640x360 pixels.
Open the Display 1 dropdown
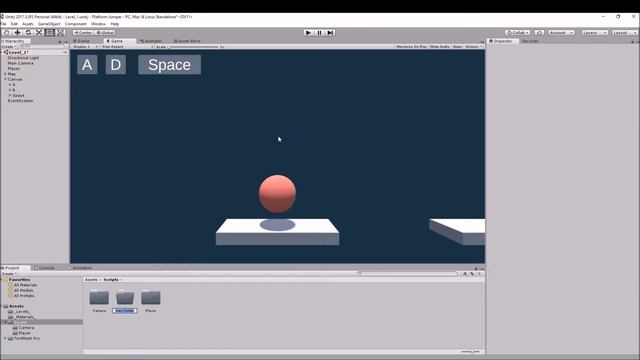coord(85,47)
